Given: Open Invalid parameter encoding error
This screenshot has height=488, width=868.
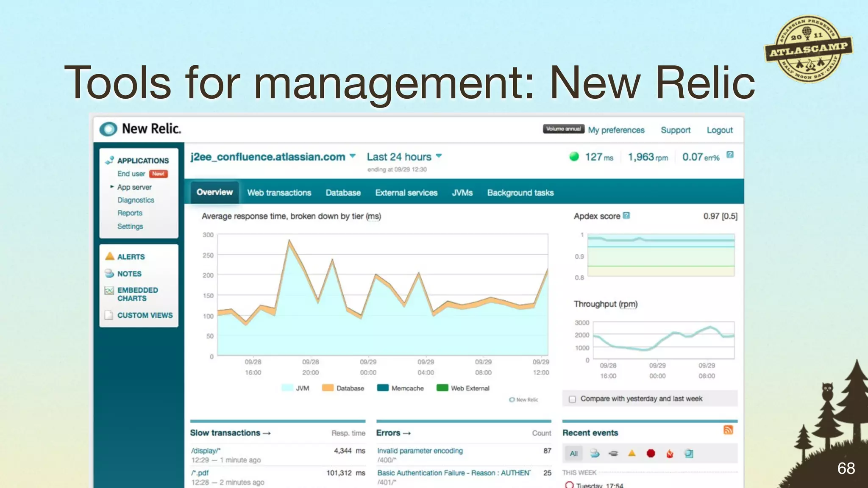Looking at the screenshot, I should (420, 451).
